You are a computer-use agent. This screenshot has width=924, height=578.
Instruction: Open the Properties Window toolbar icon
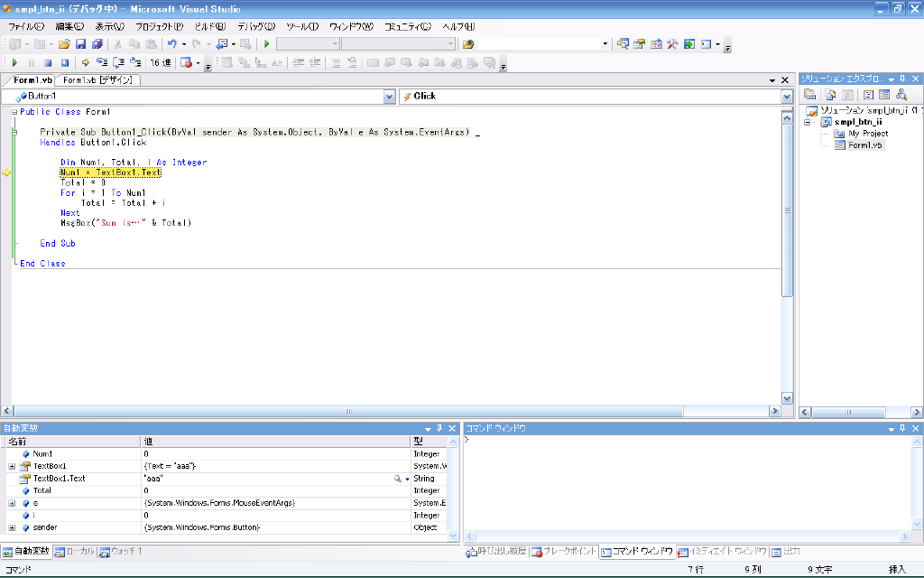click(x=640, y=44)
